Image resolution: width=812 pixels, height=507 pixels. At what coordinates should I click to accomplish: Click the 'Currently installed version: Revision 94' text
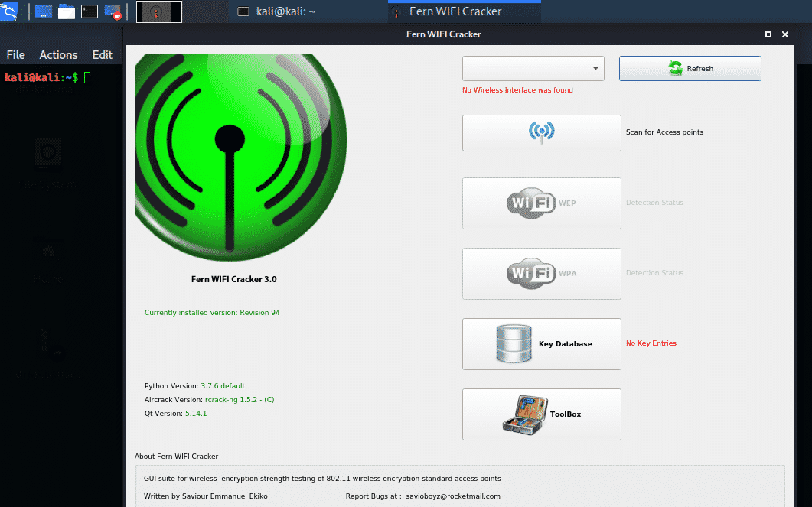tap(212, 313)
